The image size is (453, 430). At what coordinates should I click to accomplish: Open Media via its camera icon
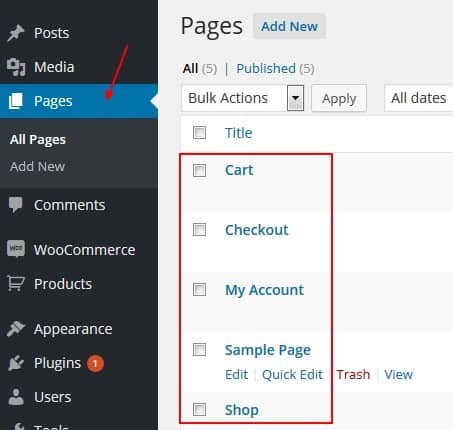pos(16,67)
